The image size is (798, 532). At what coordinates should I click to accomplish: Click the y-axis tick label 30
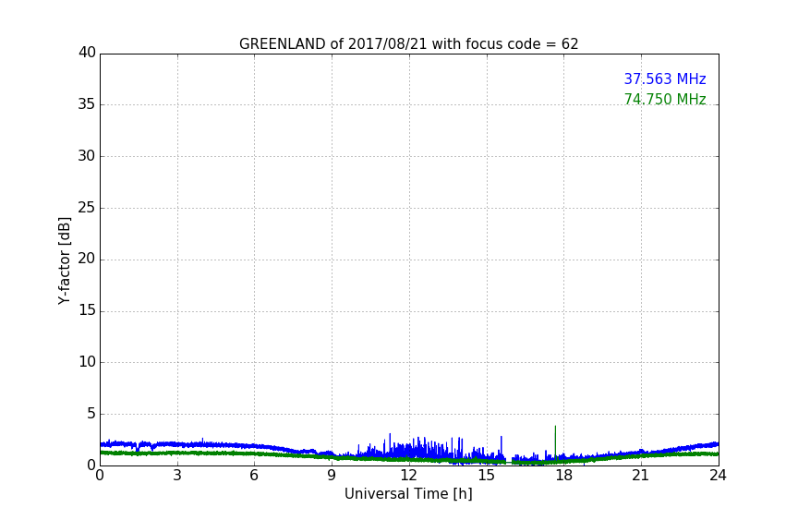click(x=87, y=156)
